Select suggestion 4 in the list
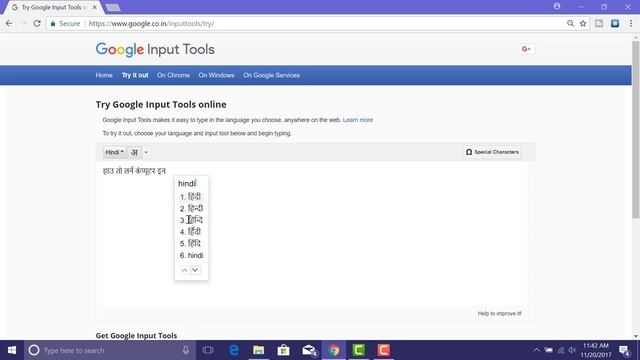This screenshot has width=640, height=360. (191, 232)
